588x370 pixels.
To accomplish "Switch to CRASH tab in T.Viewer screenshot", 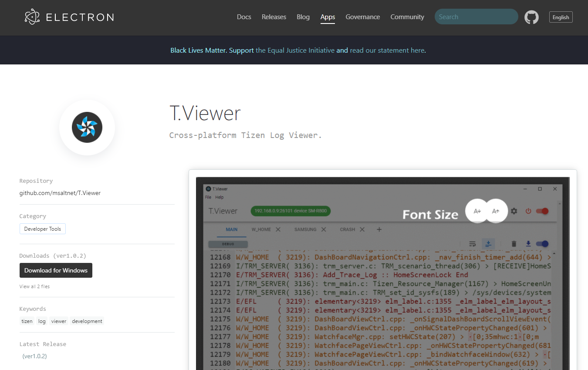I will [348, 229].
